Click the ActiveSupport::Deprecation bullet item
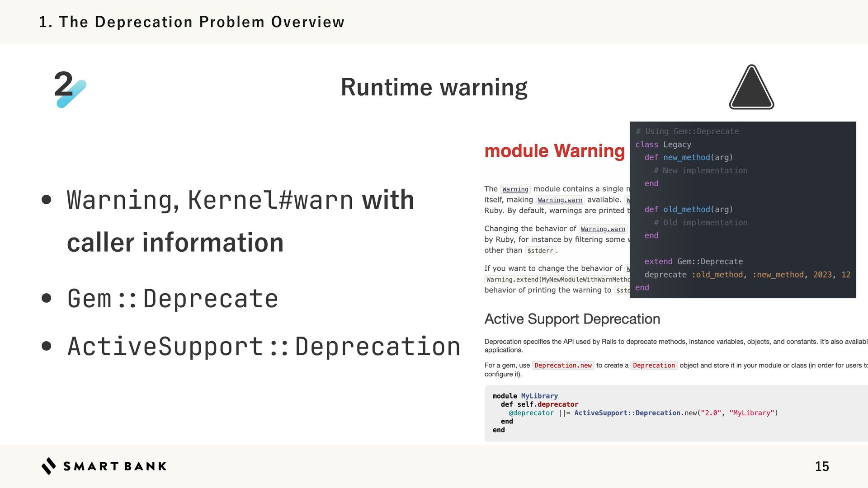Viewport: 868px width, 488px height. click(x=264, y=347)
